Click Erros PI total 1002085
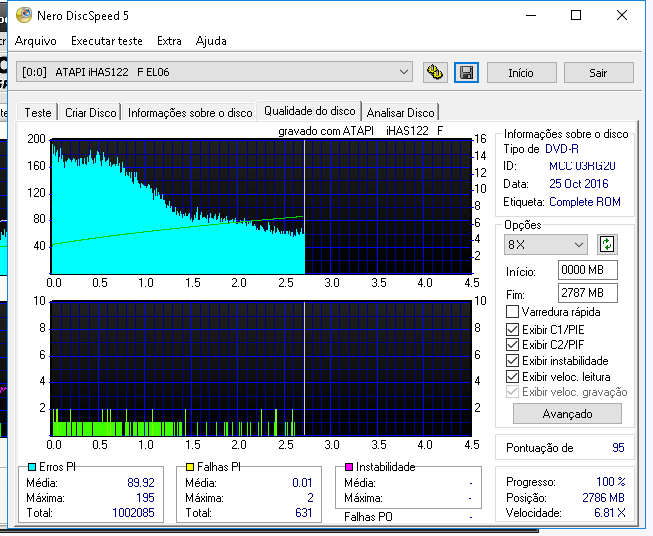Viewport: 653px width, 536px height. [x=133, y=512]
